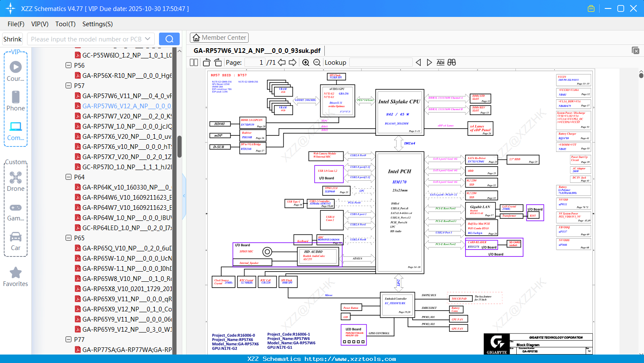Rotate the PDF page clockwise
Viewport: 644px width, 363px height.
coord(218,63)
